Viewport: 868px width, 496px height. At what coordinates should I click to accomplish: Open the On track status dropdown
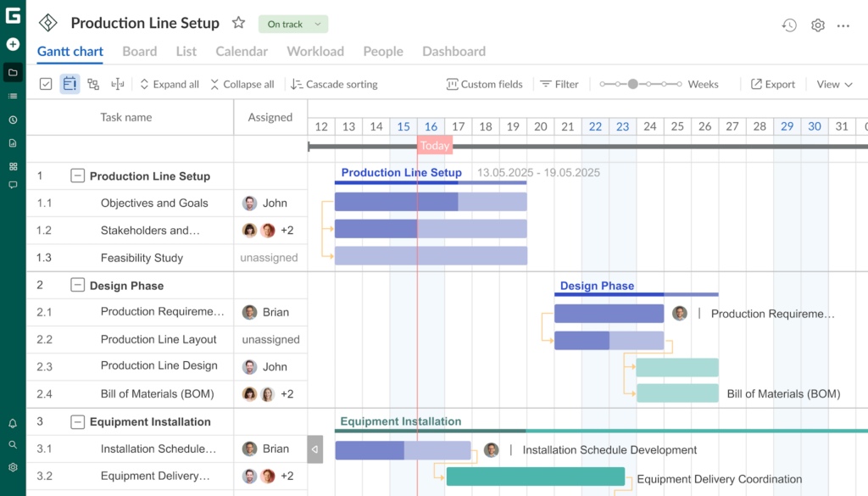tap(293, 25)
